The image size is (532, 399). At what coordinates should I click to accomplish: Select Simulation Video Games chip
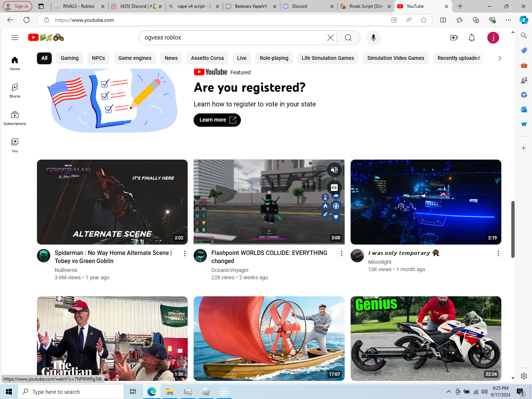coord(396,58)
